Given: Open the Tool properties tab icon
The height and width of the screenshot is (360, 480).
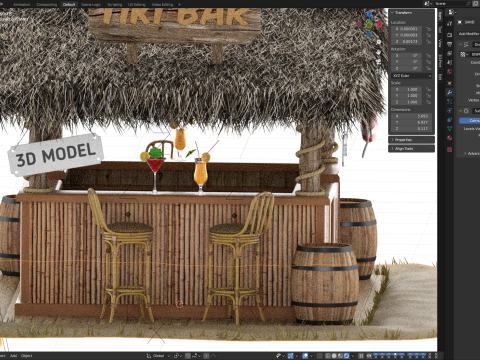Looking at the screenshot, I should click(449, 23).
